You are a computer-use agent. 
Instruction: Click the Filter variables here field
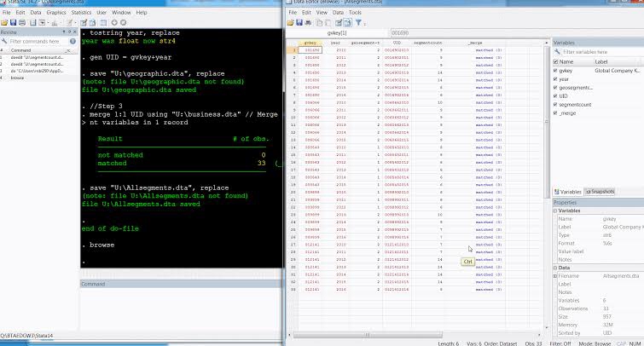point(600,52)
